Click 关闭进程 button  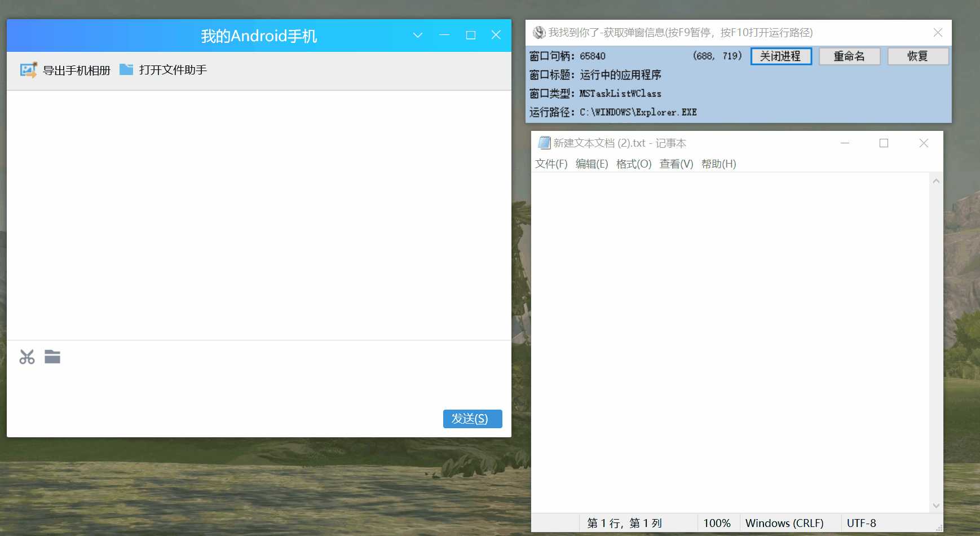781,56
